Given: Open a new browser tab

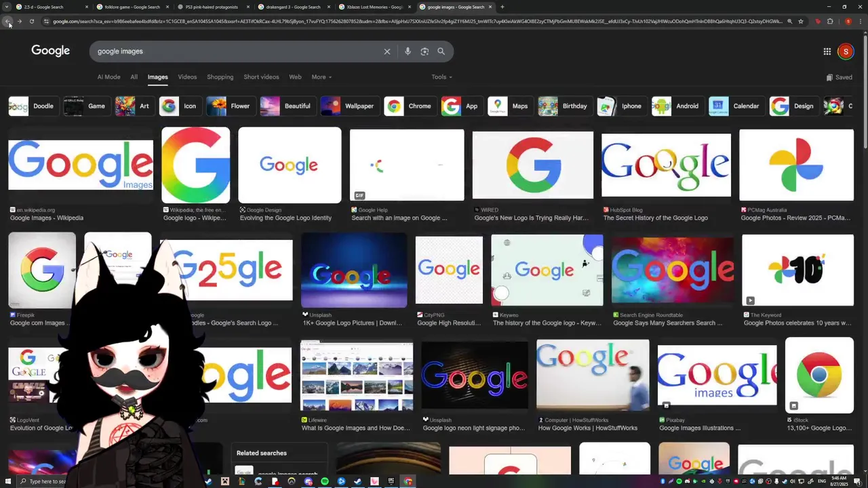Looking at the screenshot, I should pos(502,7).
